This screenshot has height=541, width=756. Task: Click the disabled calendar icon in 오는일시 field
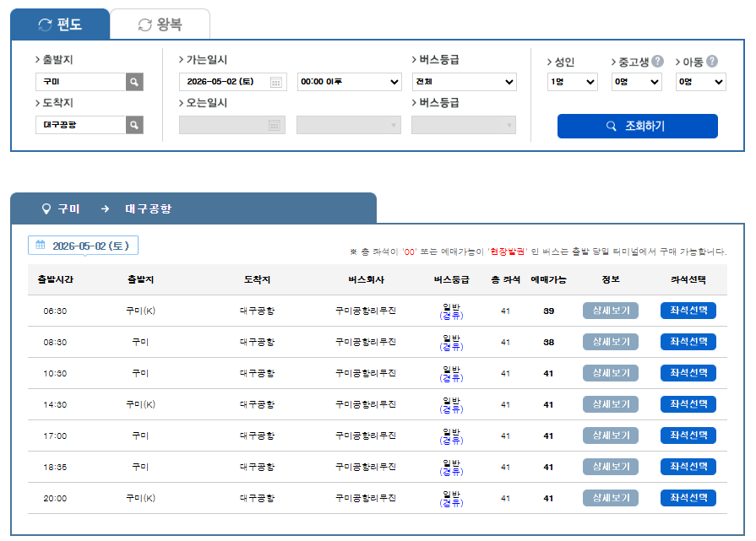pos(275,125)
